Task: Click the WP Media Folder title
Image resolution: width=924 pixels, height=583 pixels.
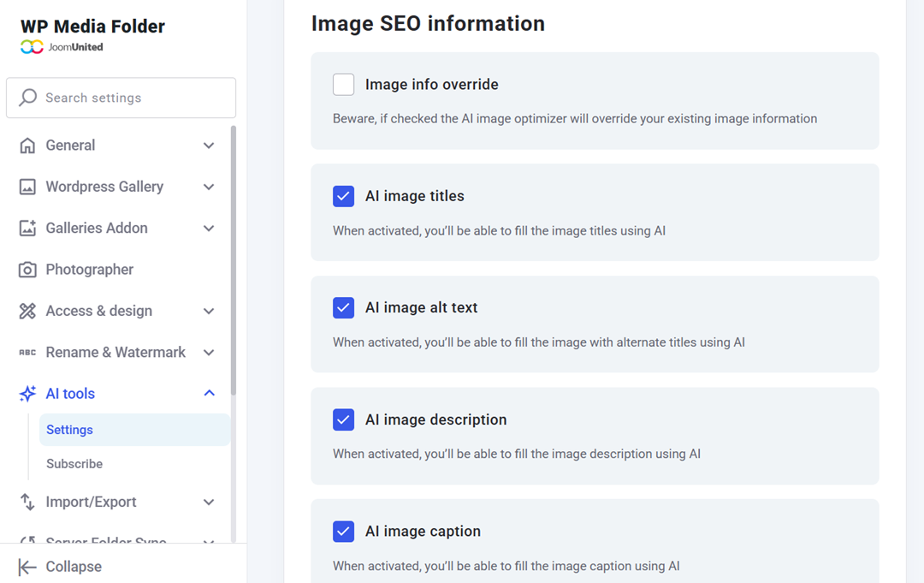Action: point(92,27)
